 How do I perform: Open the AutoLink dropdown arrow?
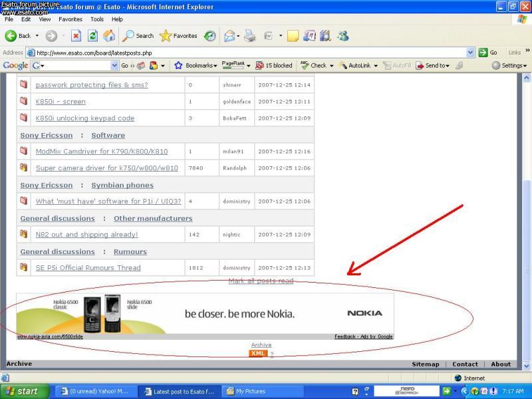pos(376,66)
